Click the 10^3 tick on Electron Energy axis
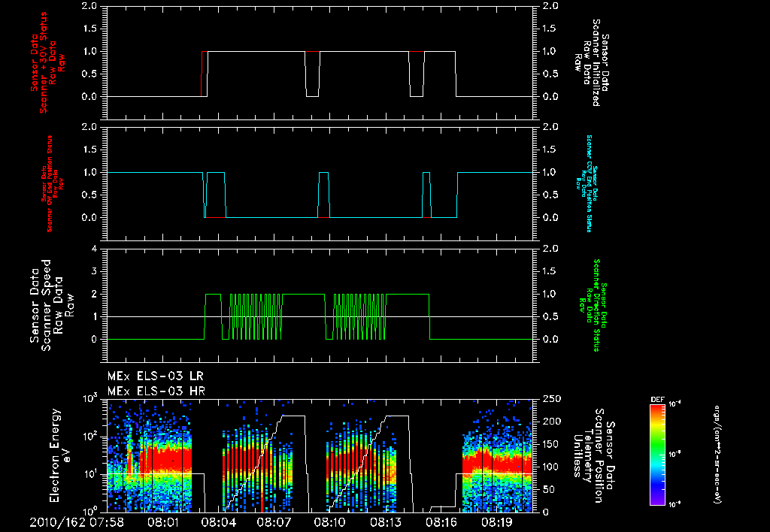This screenshot has width=770, height=532. pyautogui.click(x=90, y=397)
